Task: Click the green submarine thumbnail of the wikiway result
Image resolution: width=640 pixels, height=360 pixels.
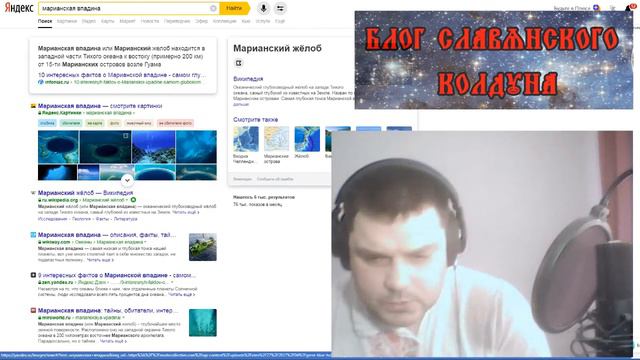Action: coord(203,247)
